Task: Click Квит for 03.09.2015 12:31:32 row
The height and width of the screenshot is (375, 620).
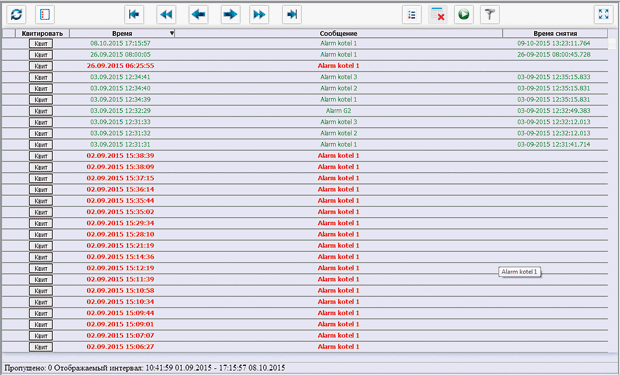Action: point(41,133)
